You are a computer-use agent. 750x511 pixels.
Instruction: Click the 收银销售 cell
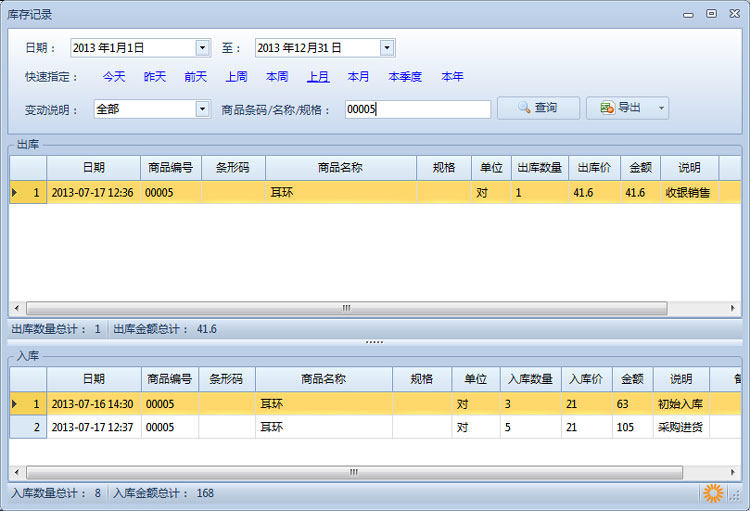689,193
